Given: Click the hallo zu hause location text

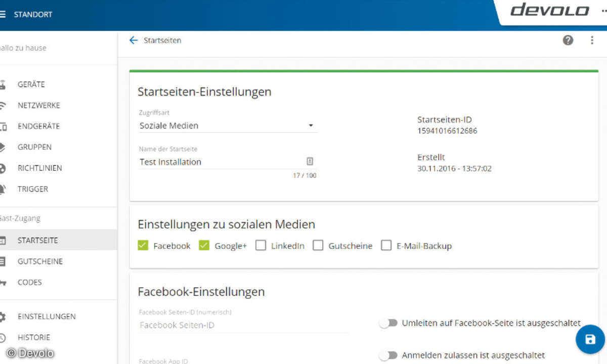Looking at the screenshot, I should point(22,48).
